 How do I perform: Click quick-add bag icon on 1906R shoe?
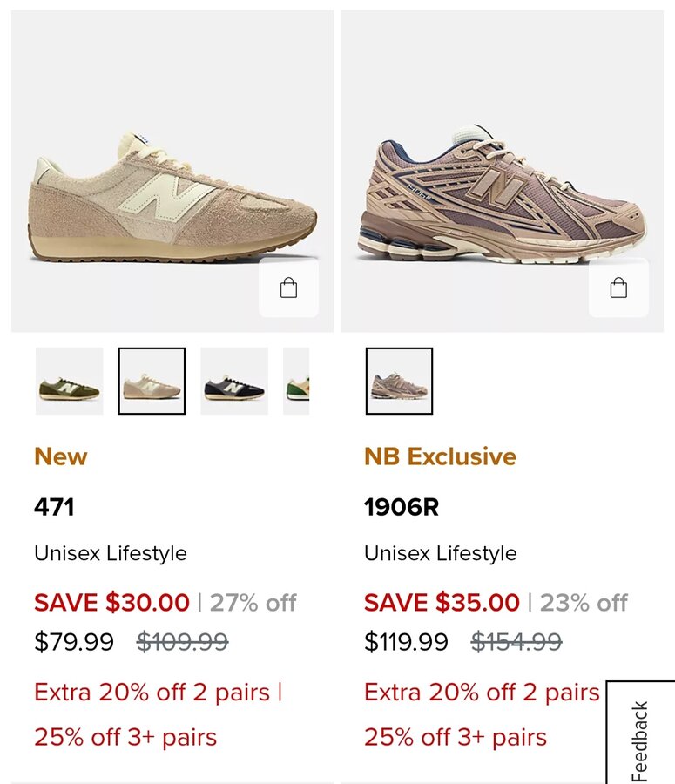[618, 288]
